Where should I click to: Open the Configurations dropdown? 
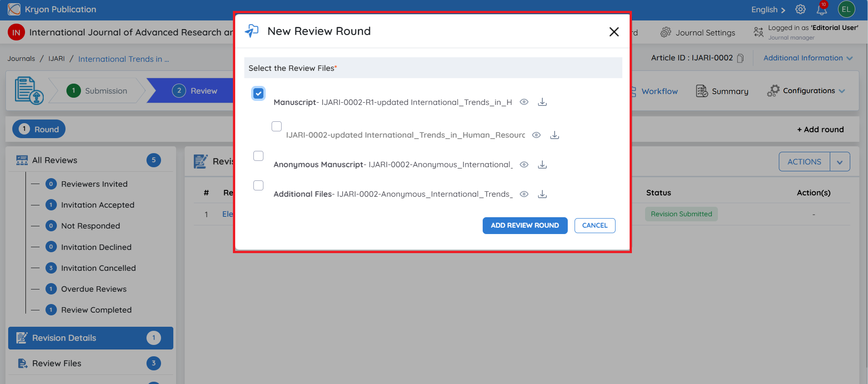tap(806, 91)
